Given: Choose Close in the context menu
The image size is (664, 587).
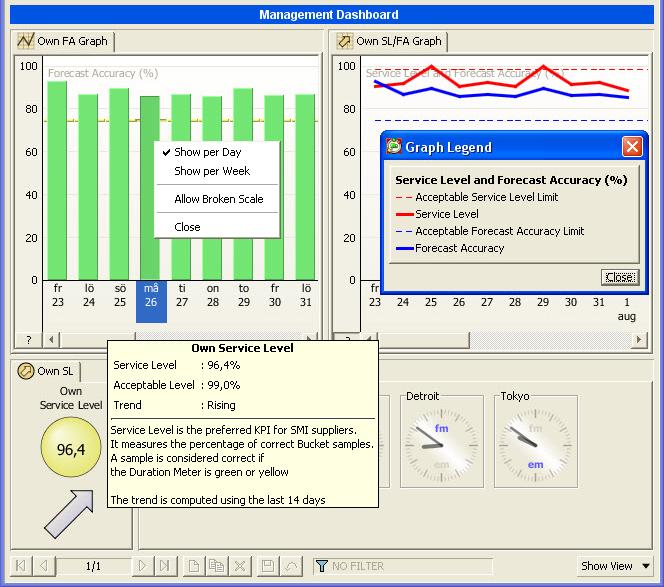Looking at the screenshot, I should click(x=187, y=227).
